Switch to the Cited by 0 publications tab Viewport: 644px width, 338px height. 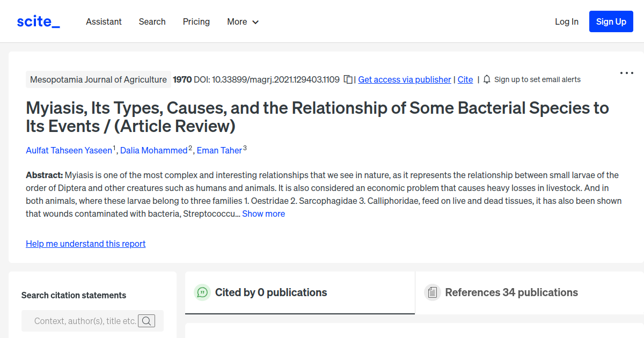tap(271, 292)
